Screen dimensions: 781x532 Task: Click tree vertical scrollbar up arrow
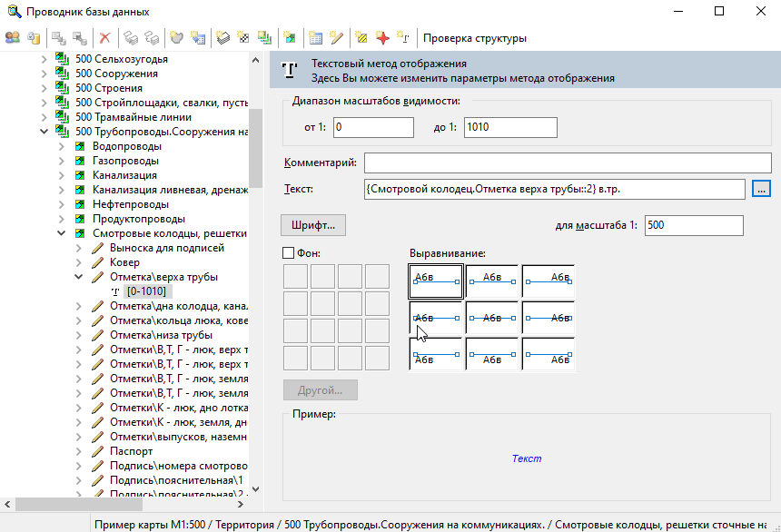tap(255, 60)
